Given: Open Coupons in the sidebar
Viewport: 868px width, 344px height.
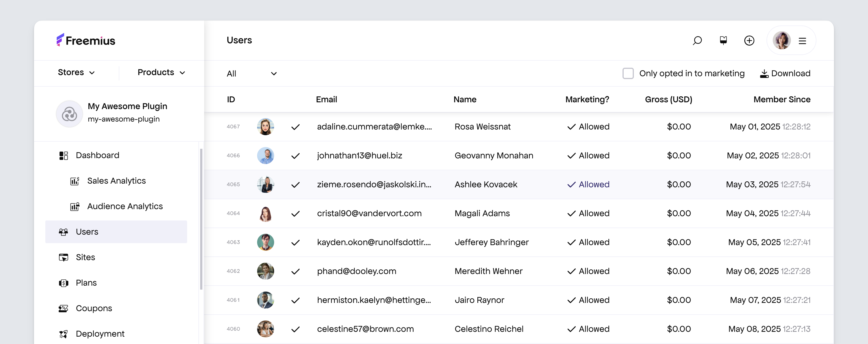Looking at the screenshot, I should click(x=116, y=308).
